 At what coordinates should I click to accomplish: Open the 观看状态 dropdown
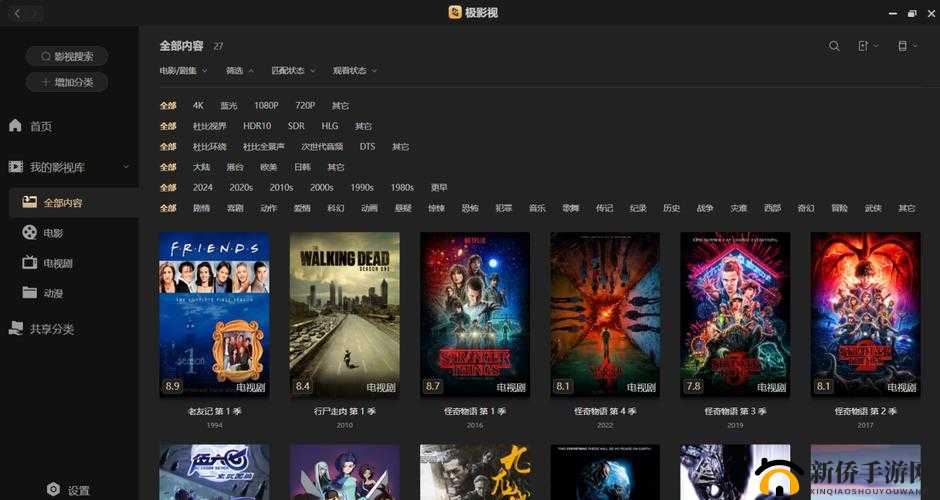point(355,71)
